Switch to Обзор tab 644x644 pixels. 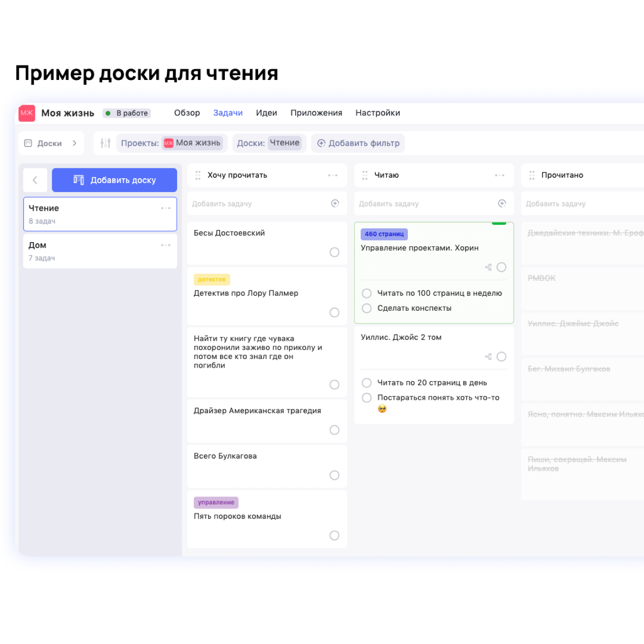[x=187, y=113]
